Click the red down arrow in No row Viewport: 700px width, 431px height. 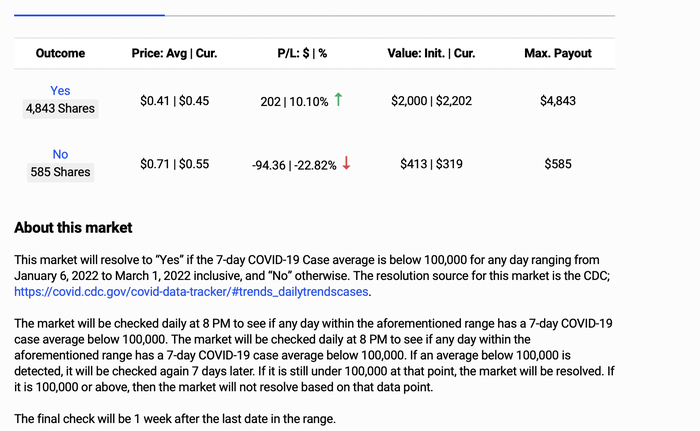pyautogui.click(x=346, y=163)
